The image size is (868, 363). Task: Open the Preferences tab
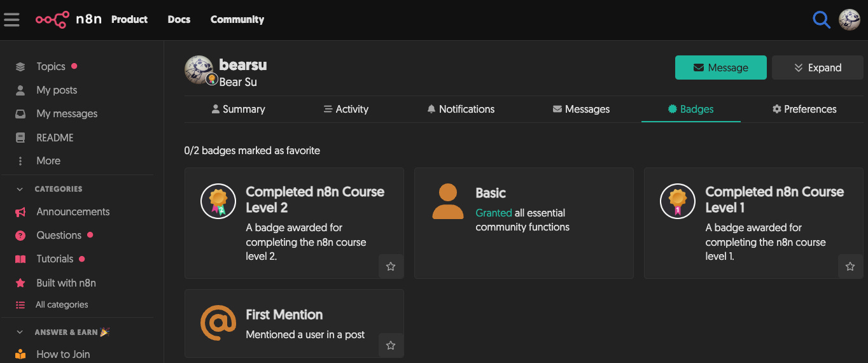(804, 109)
